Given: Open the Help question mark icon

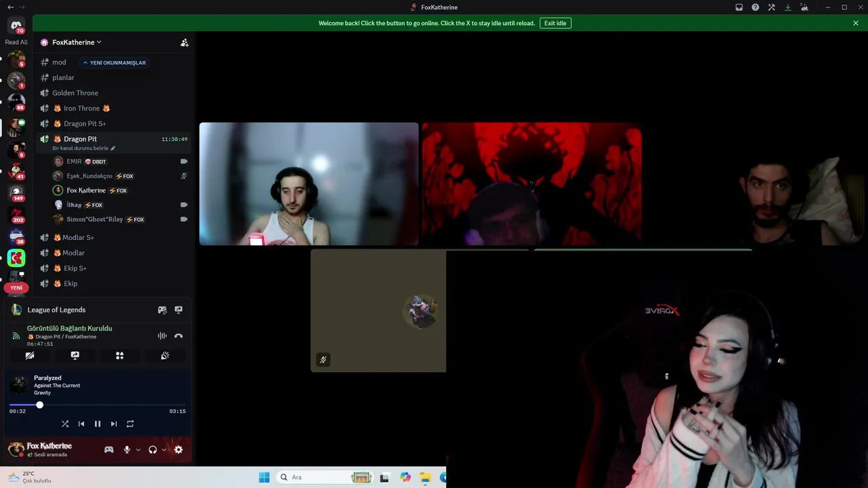Looking at the screenshot, I should click(x=755, y=7).
